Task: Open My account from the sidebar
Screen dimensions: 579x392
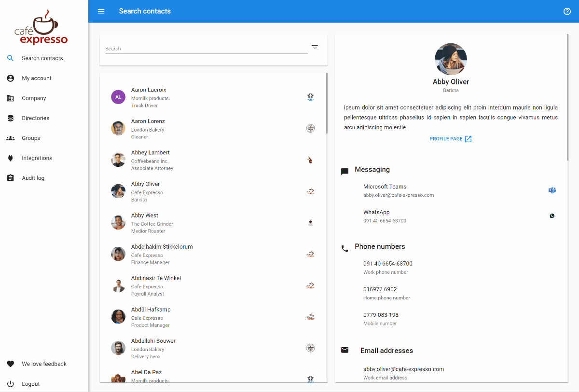Action: click(x=10, y=78)
